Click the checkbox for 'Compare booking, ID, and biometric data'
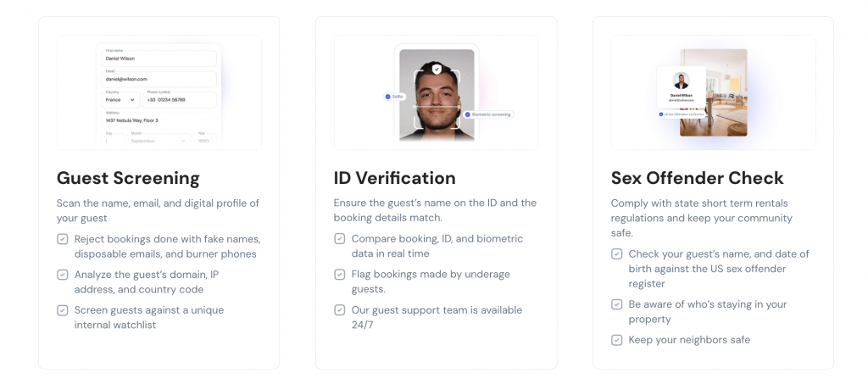 pos(339,239)
